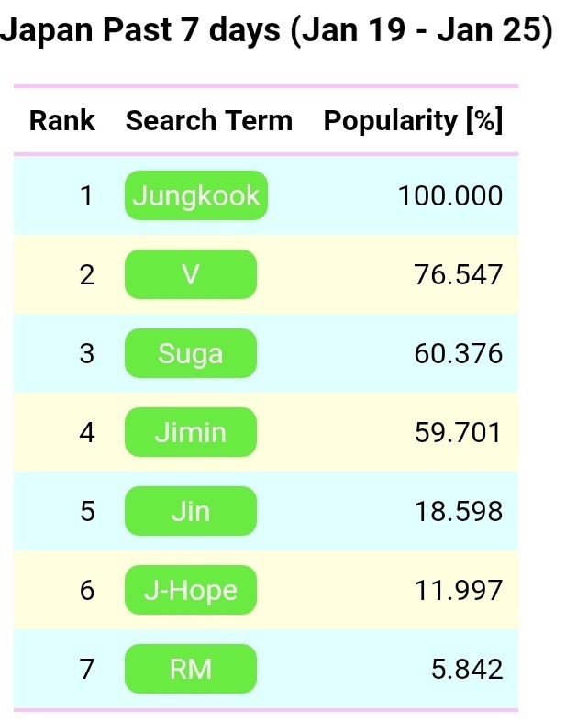The width and height of the screenshot is (588, 722).
Task: Select the 5.842 popularity cell
Action: click(467, 669)
